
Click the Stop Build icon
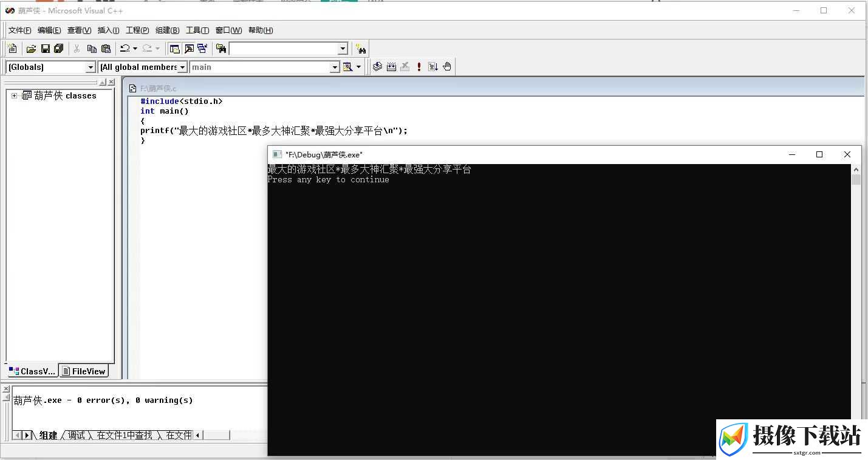(405, 67)
